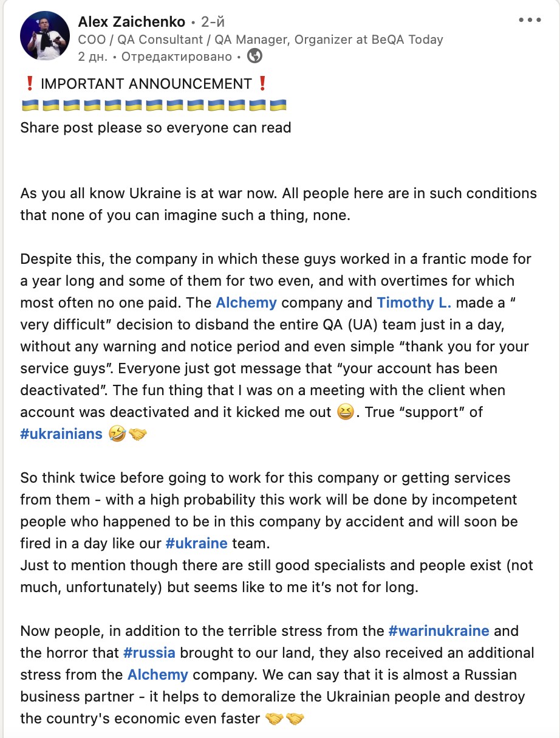The height and width of the screenshot is (738, 560).
Task: Open the three-dot post options menu
Action: [530, 20]
